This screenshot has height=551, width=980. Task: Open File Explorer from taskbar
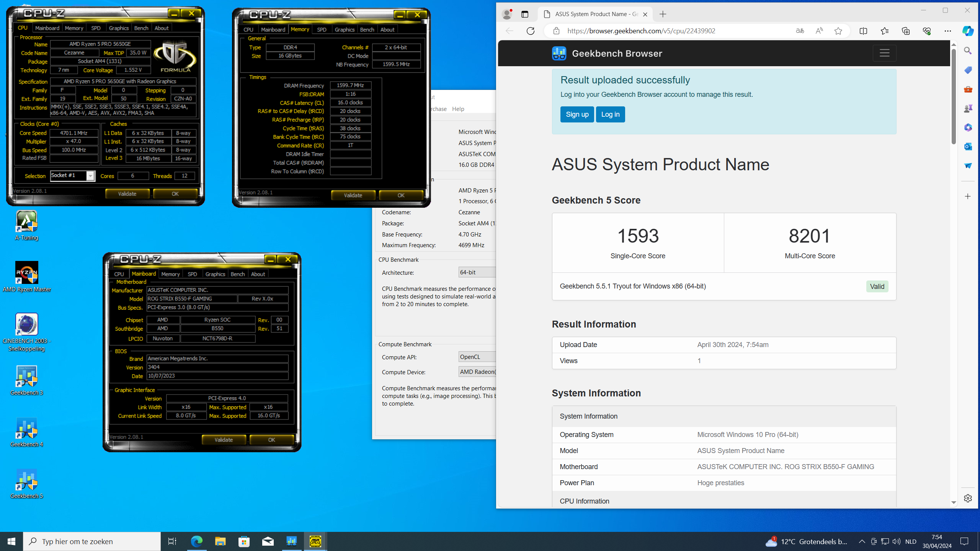tap(220, 541)
